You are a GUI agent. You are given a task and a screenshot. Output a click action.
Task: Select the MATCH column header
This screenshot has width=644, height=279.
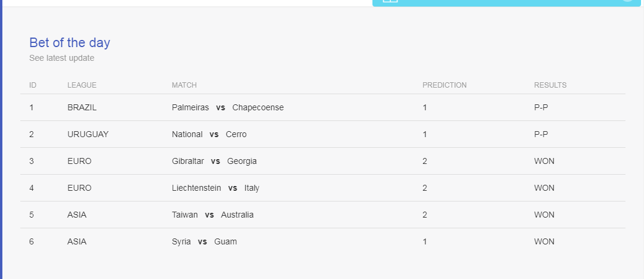click(184, 85)
